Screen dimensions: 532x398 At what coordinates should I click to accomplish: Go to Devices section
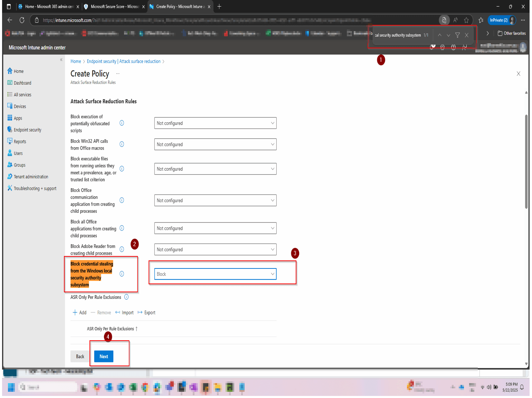[17, 106]
